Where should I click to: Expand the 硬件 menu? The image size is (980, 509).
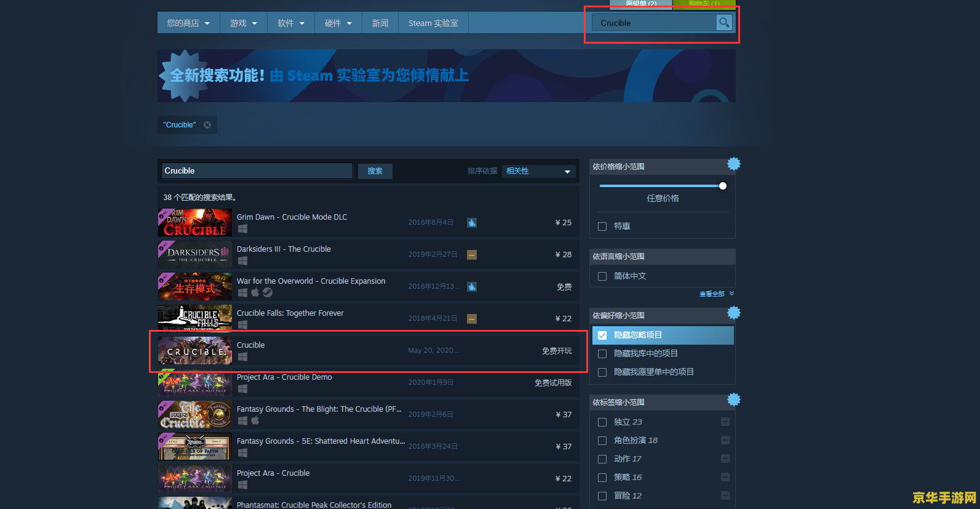pyautogui.click(x=338, y=23)
